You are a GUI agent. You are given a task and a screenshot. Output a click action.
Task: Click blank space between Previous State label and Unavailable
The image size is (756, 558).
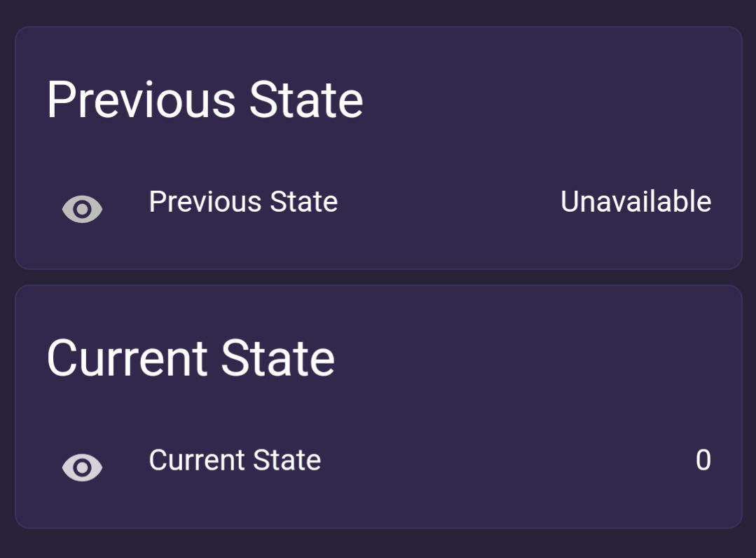(x=448, y=202)
